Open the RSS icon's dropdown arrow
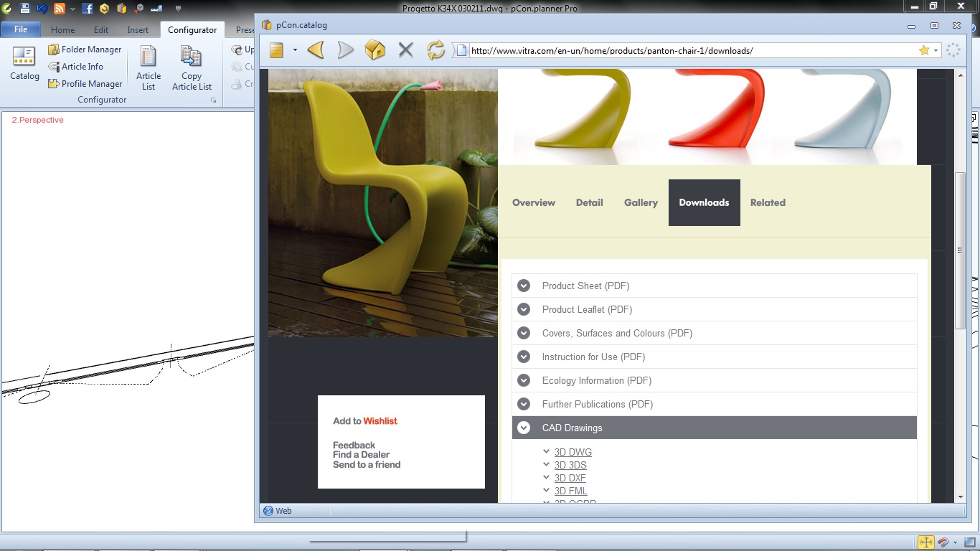The height and width of the screenshot is (551, 980). (72, 9)
